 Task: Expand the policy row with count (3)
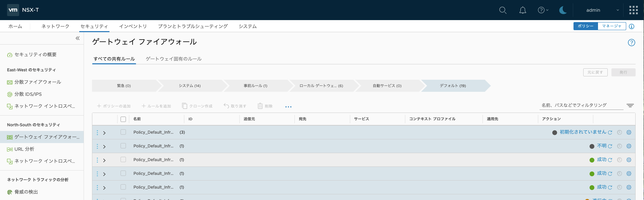coord(104,133)
